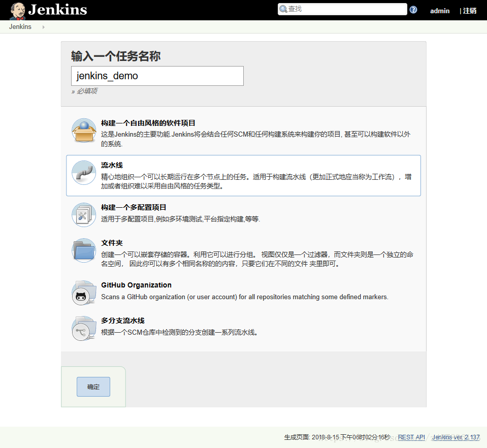The image size is (487, 448).
Task: Select the 流水线 pipeline pipe icon
Action: (84, 173)
